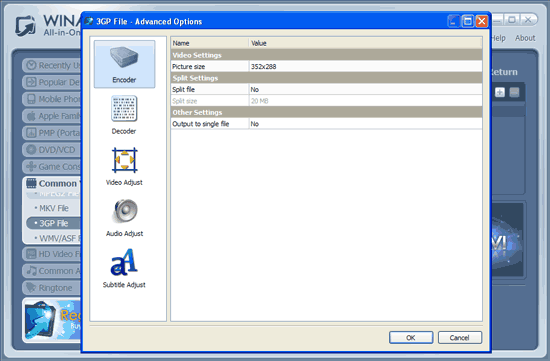550x361 pixels.
Task: Open the Video Adjust section
Action: click(124, 166)
